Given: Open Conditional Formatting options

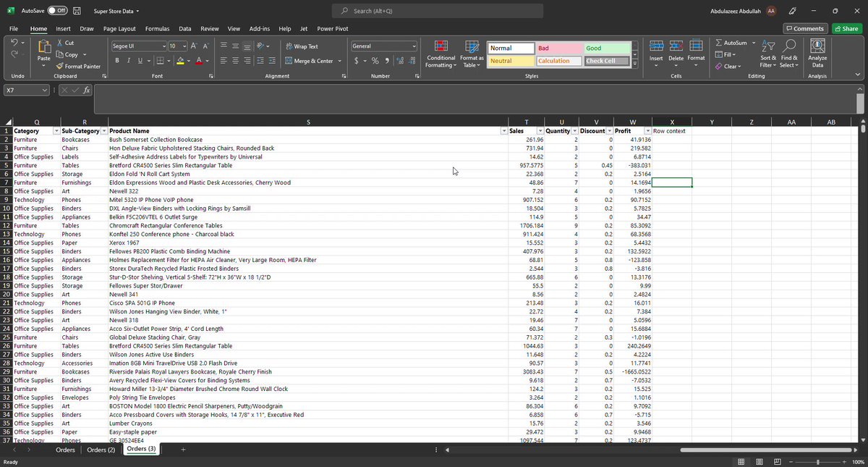Looking at the screenshot, I should click(441, 54).
